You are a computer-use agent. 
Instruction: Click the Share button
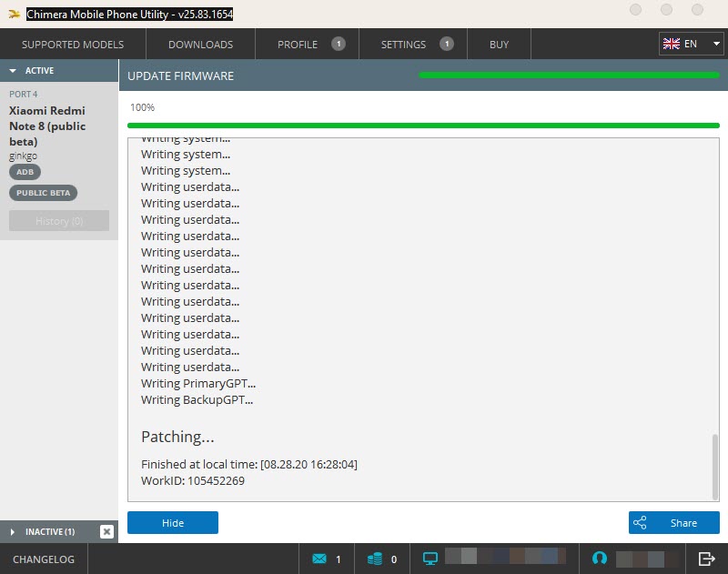674,523
